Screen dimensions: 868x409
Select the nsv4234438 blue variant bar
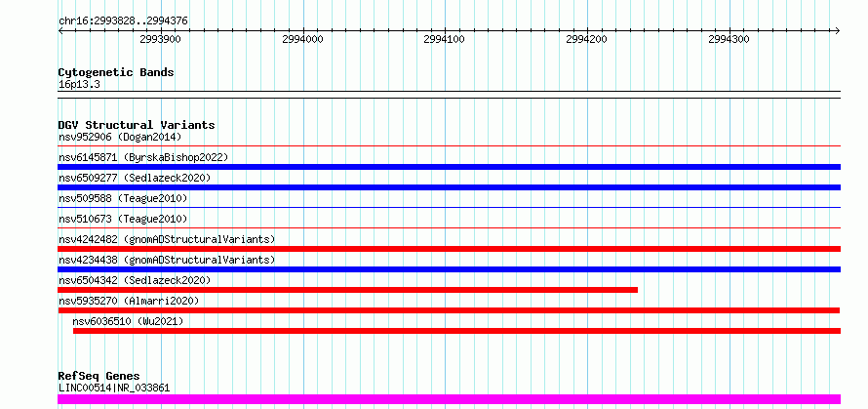(449, 269)
